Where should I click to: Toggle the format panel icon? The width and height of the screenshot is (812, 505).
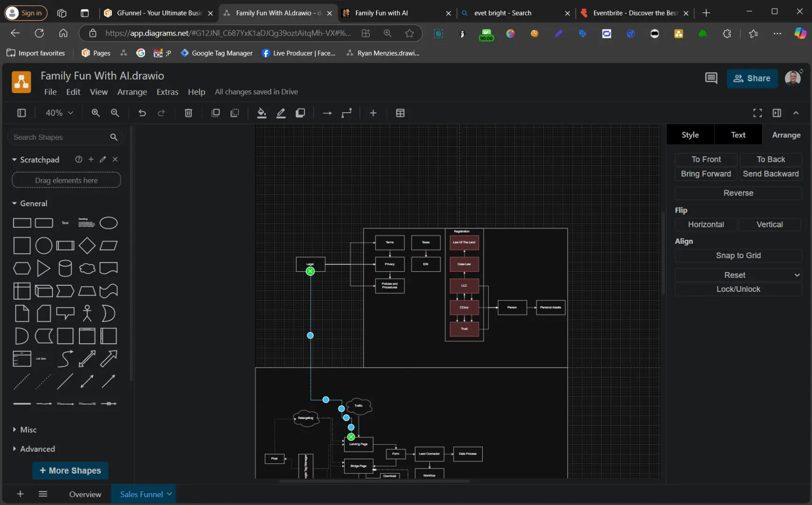coord(777,113)
